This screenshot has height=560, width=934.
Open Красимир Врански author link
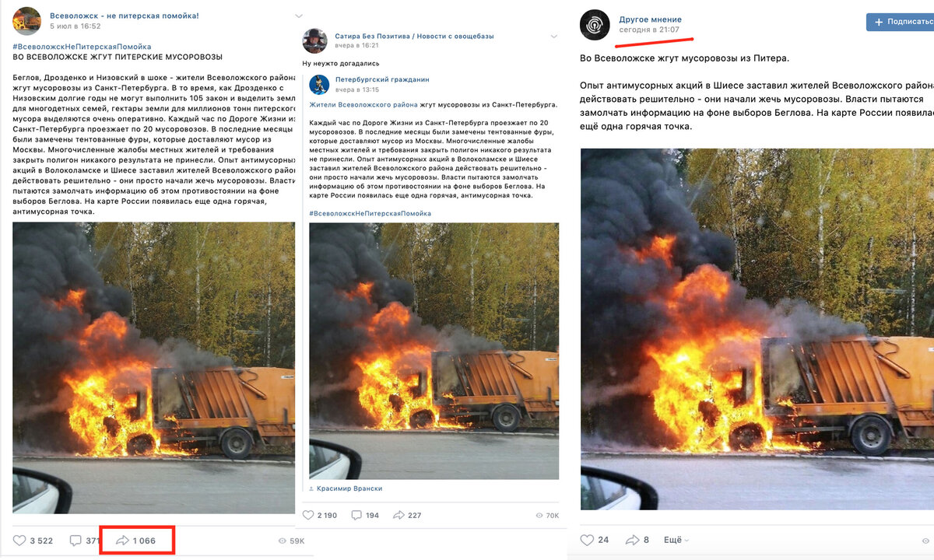click(349, 488)
